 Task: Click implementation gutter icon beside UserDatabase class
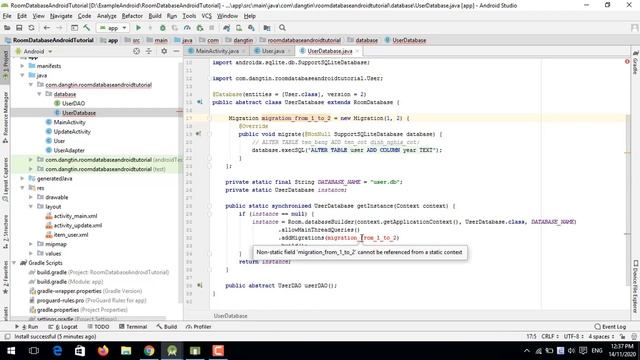click(x=200, y=102)
